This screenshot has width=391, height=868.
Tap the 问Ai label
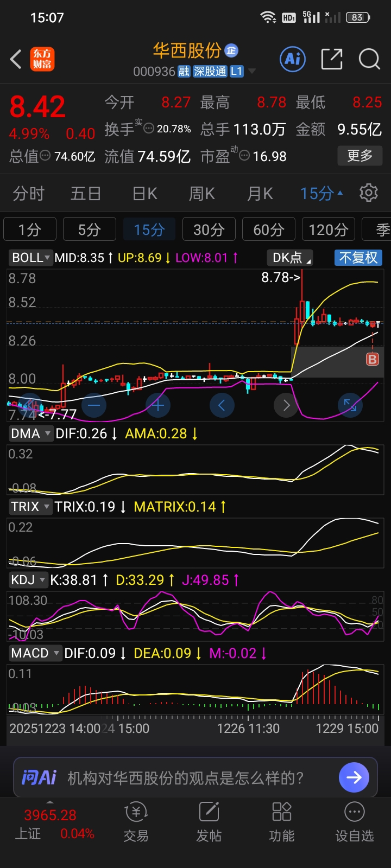coord(39,777)
